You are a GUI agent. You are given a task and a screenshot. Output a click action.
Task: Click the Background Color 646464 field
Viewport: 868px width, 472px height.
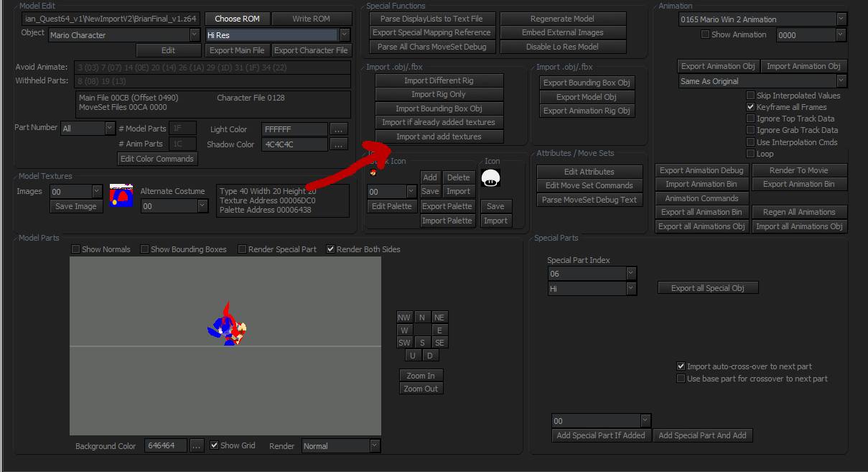pos(165,446)
